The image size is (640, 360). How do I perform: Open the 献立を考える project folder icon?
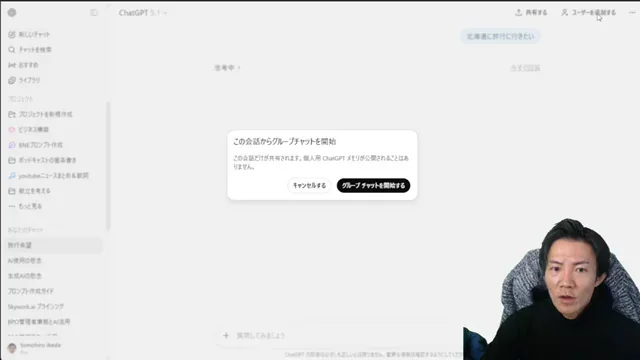click(x=12, y=191)
